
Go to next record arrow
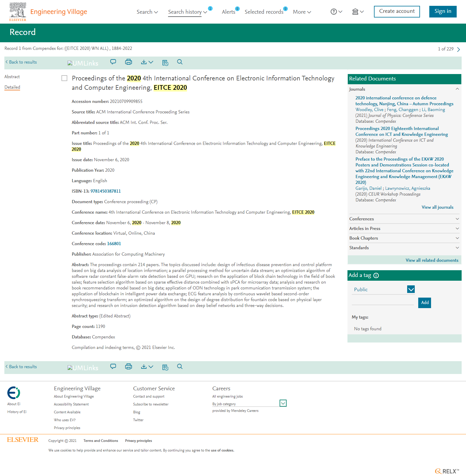(x=458, y=49)
